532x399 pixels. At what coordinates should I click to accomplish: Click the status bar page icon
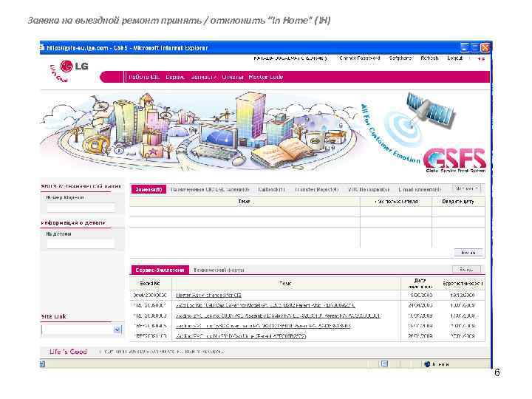click(x=42, y=364)
